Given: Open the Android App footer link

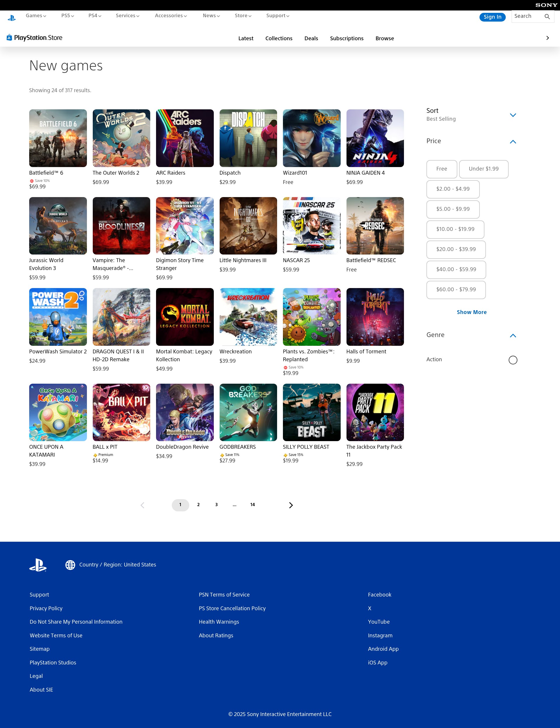Looking at the screenshot, I should [383, 649].
